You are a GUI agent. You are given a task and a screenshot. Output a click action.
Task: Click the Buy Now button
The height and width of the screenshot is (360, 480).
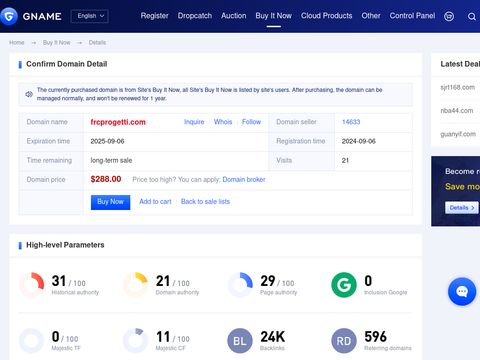tap(110, 202)
